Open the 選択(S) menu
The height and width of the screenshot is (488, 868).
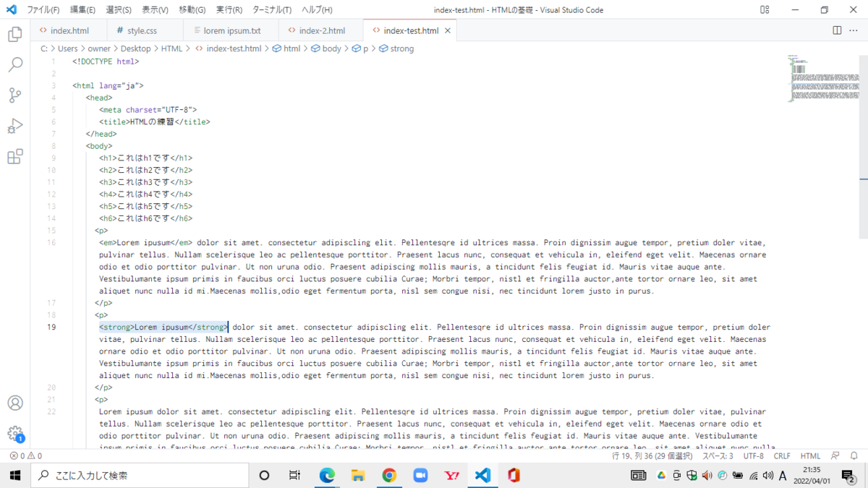[x=119, y=10]
